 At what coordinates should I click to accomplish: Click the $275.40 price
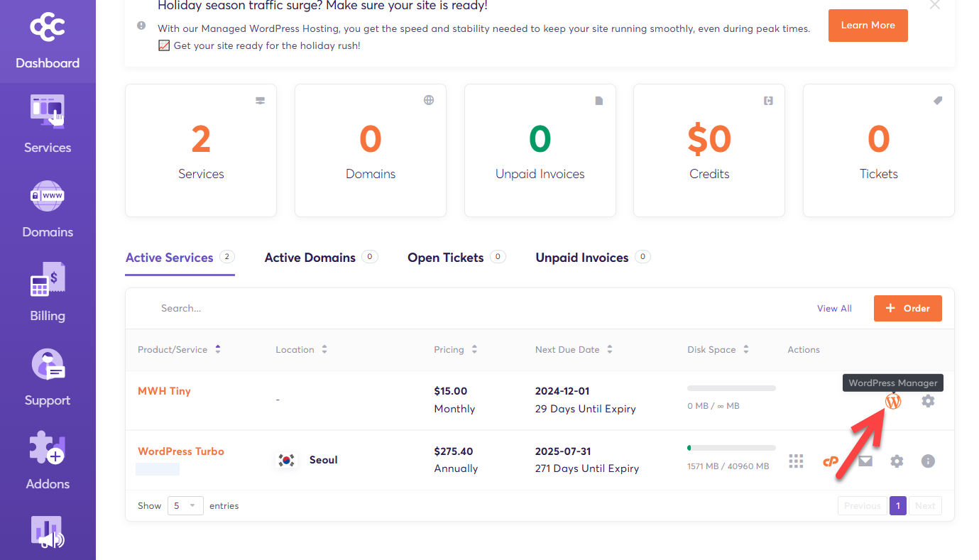[454, 451]
